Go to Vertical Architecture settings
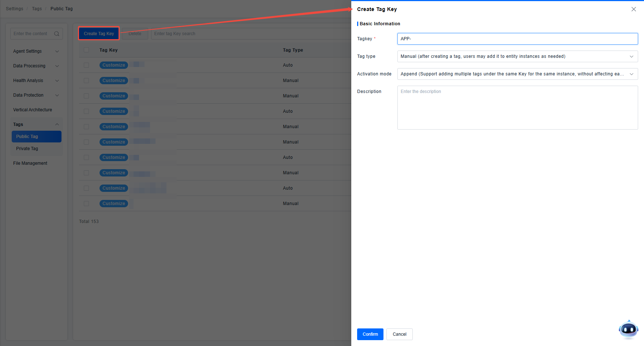Image resolution: width=644 pixels, height=346 pixels. (x=33, y=110)
